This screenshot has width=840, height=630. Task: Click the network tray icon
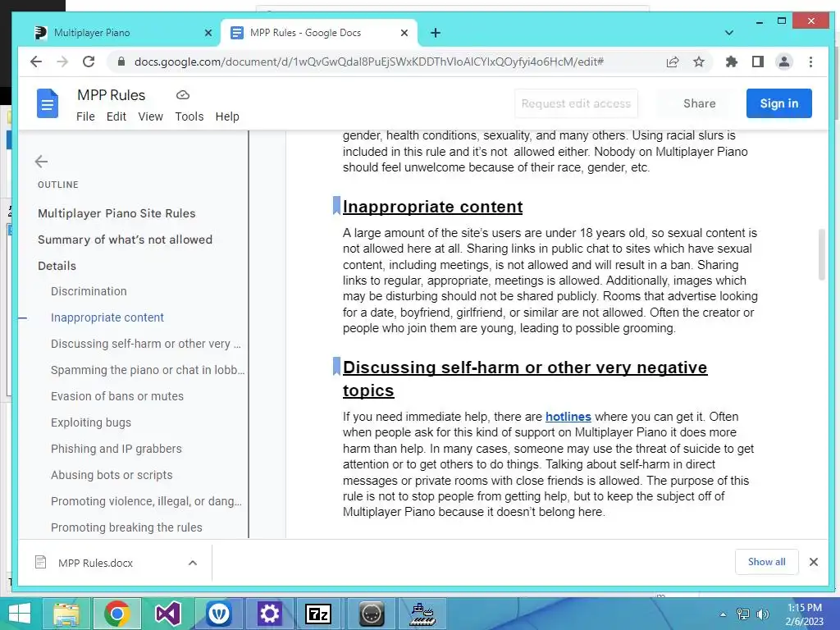pyautogui.click(x=743, y=614)
